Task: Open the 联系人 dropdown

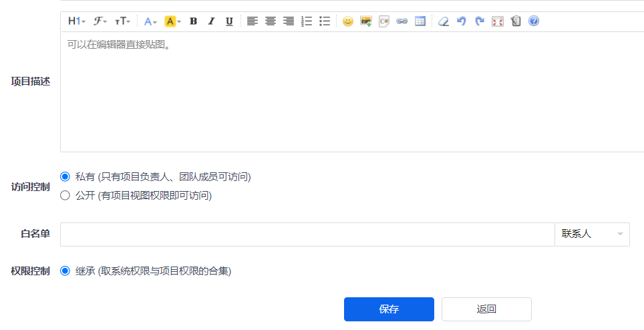Action: coord(592,234)
